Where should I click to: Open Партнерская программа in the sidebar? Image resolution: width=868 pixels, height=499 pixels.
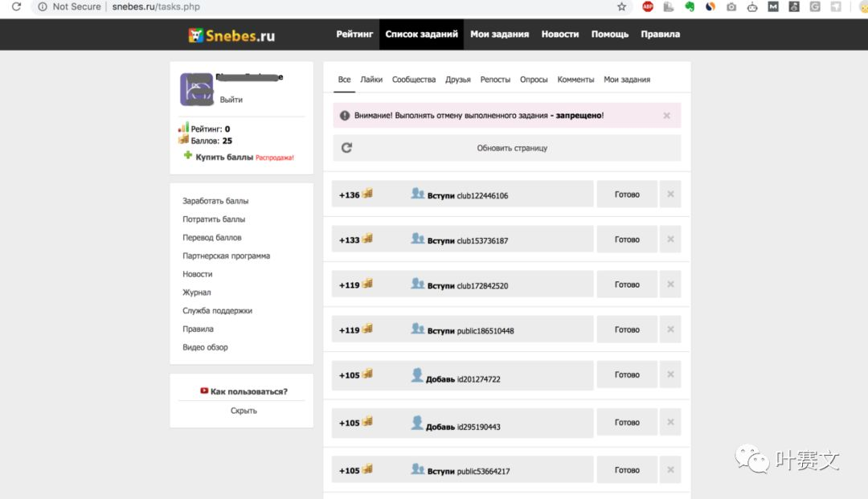(226, 256)
